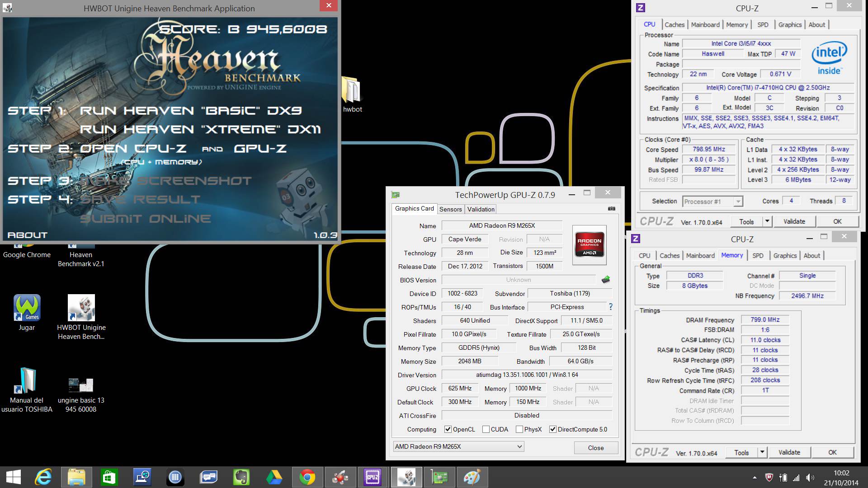Open Paint from the taskbar

[x=472, y=477]
